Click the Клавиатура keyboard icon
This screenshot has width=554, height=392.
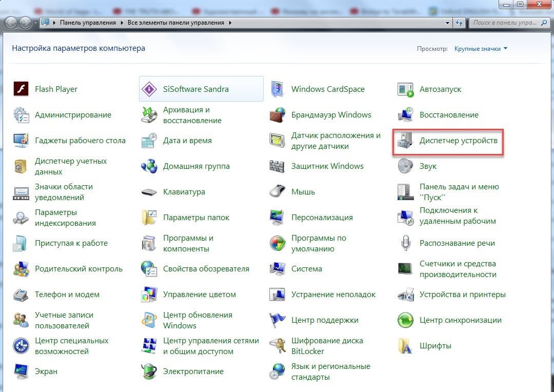pos(149,192)
